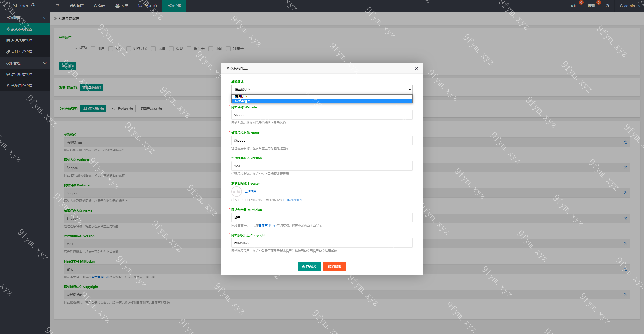Click the 确定清理 button
This screenshot has width=644, height=334.
coord(68,66)
